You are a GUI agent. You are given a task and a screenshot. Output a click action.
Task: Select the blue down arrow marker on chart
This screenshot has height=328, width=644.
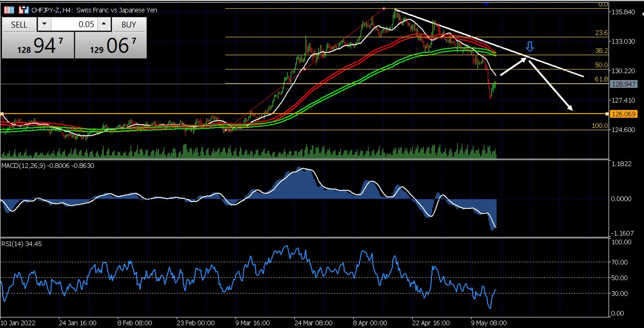click(529, 46)
